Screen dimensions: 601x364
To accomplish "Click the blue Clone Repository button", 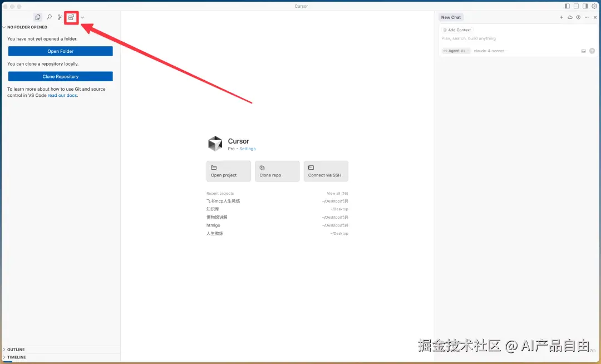I will coord(61,77).
